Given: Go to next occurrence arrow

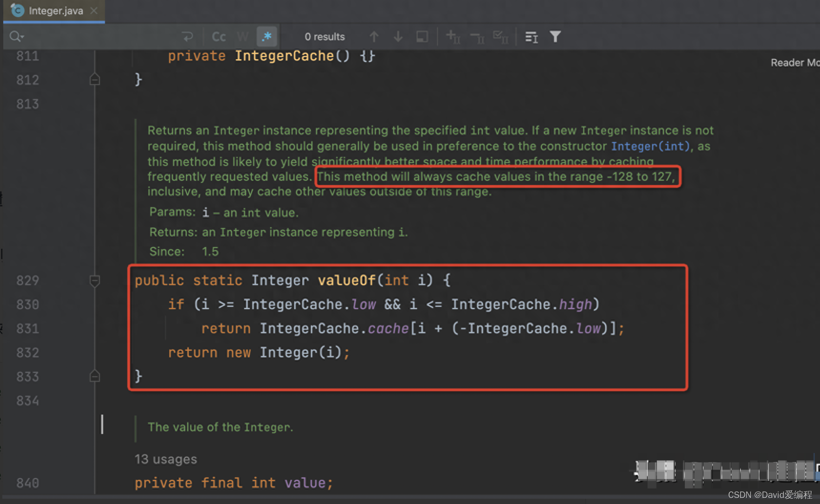Looking at the screenshot, I should click(x=398, y=36).
